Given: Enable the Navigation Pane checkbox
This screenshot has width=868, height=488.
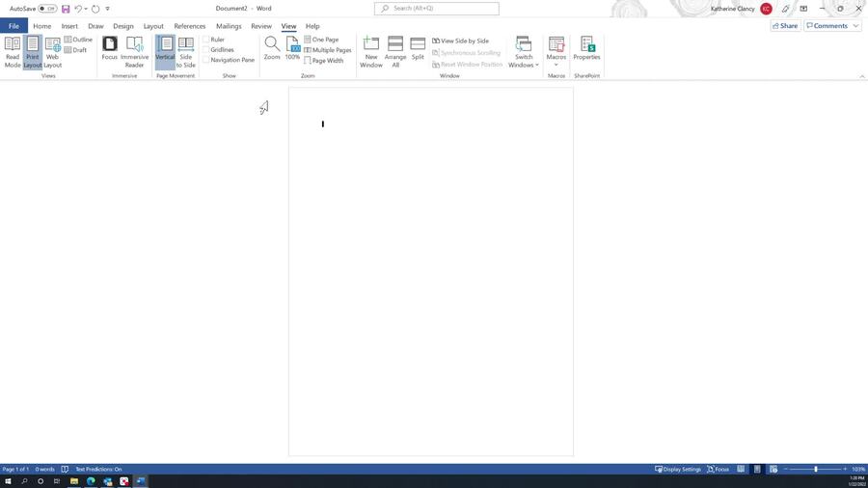Looking at the screenshot, I should 206,60.
